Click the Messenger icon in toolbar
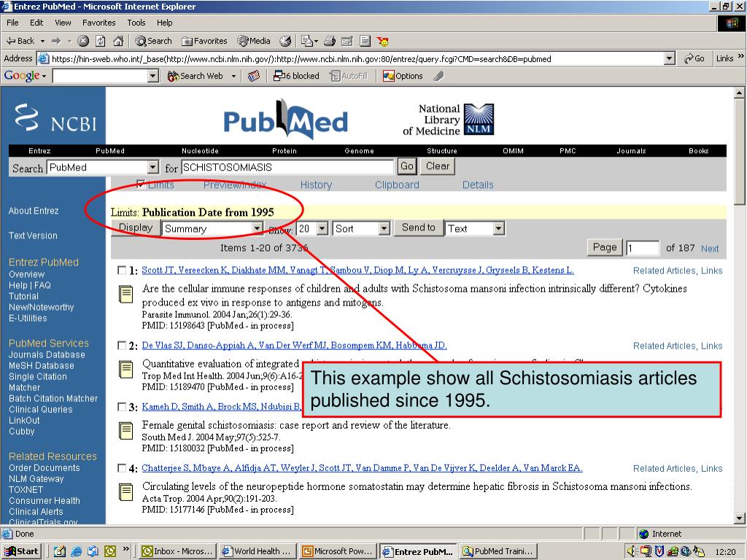 382,41
